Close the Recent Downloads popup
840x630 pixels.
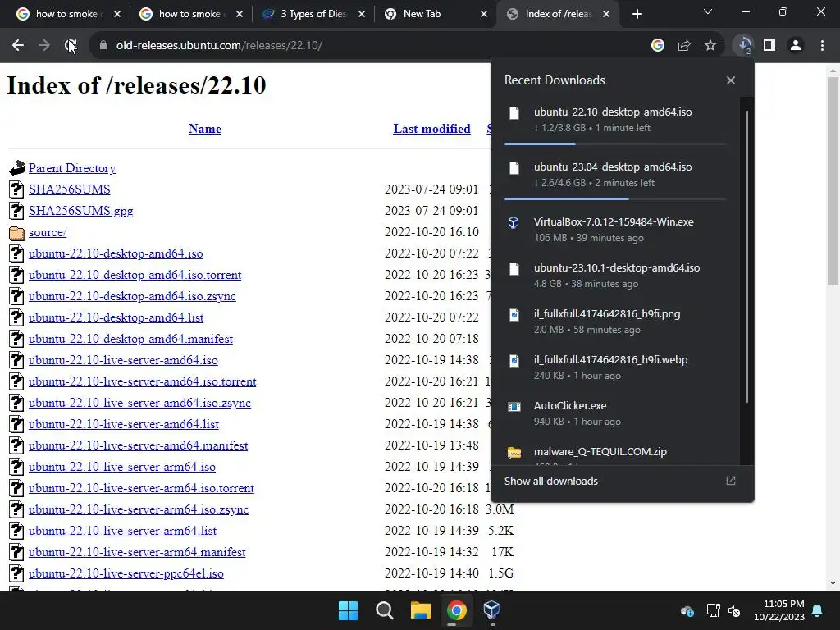(731, 80)
